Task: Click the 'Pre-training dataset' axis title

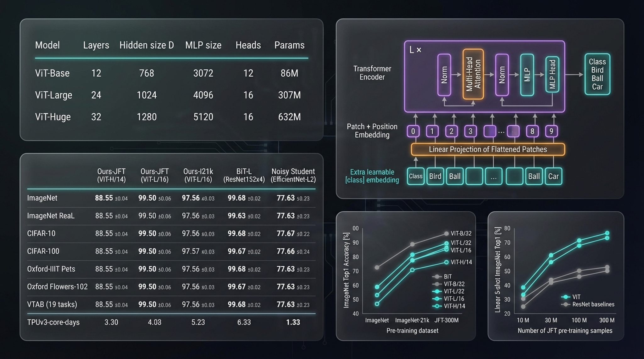Action: click(412, 331)
